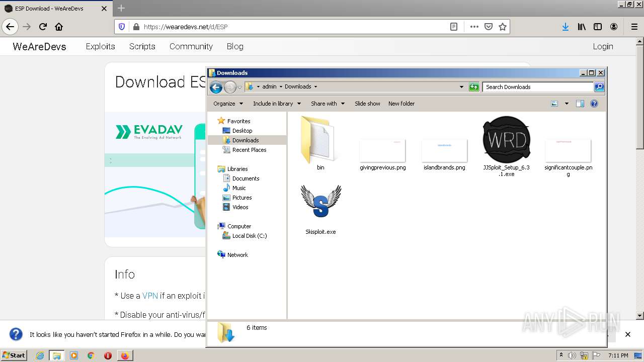Dismiss the Firefox notification bar
Viewport: 644px width, 362px height.
627,334
